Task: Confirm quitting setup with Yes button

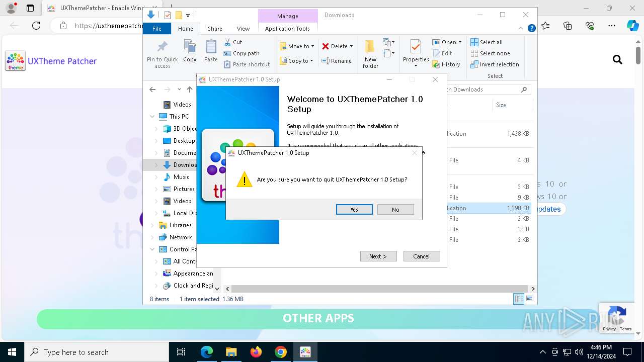Action: [354, 210]
